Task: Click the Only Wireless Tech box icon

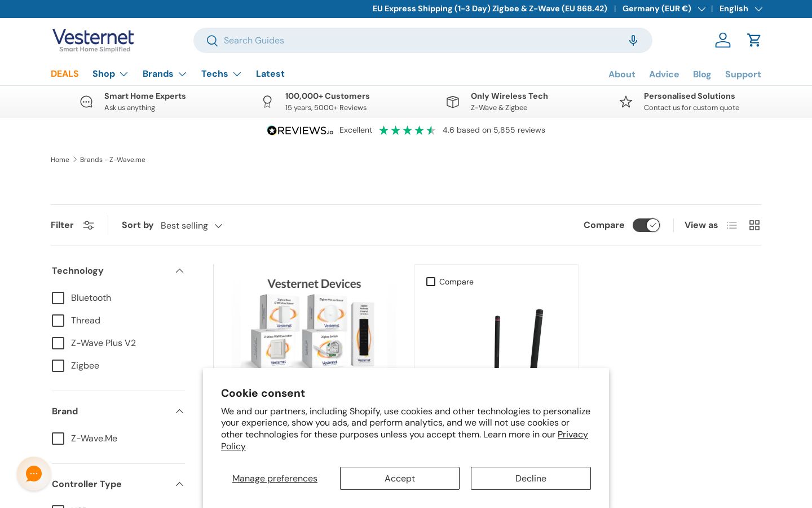Action: pyautogui.click(x=453, y=102)
